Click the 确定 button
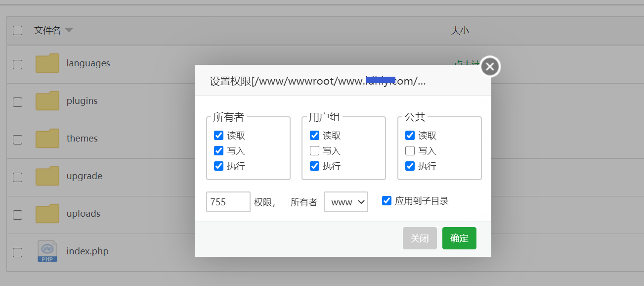Image resolution: width=644 pixels, height=286 pixels. 459,238
